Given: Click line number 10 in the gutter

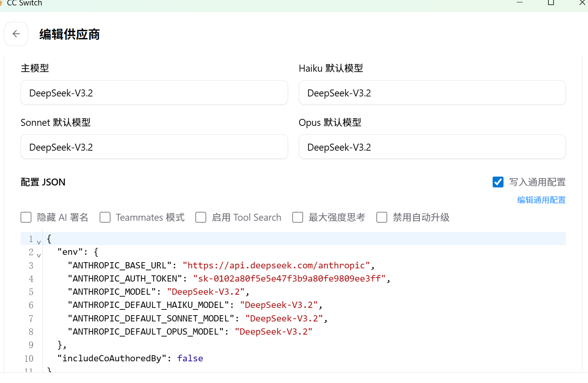Looking at the screenshot, I should [x=29, y=358].
